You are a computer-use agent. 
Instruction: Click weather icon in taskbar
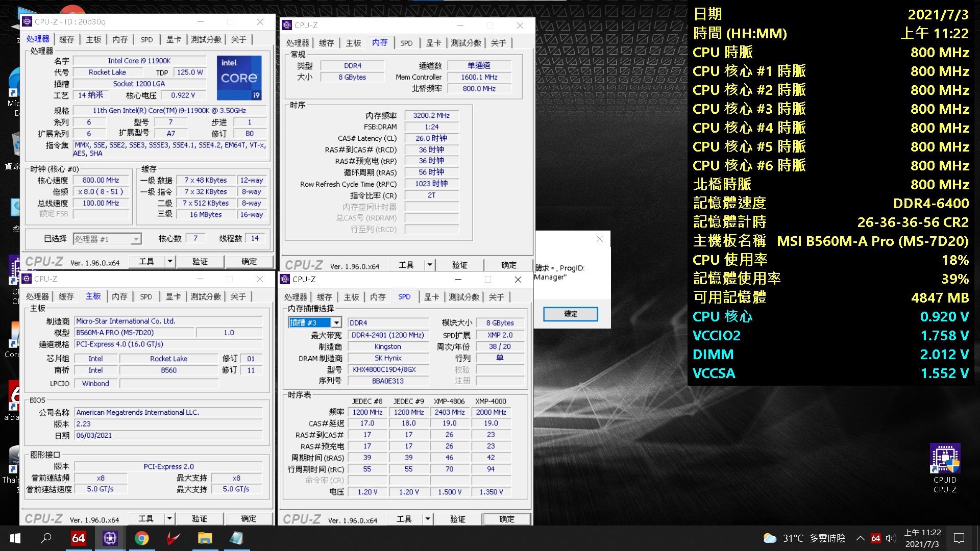[770, 538]
